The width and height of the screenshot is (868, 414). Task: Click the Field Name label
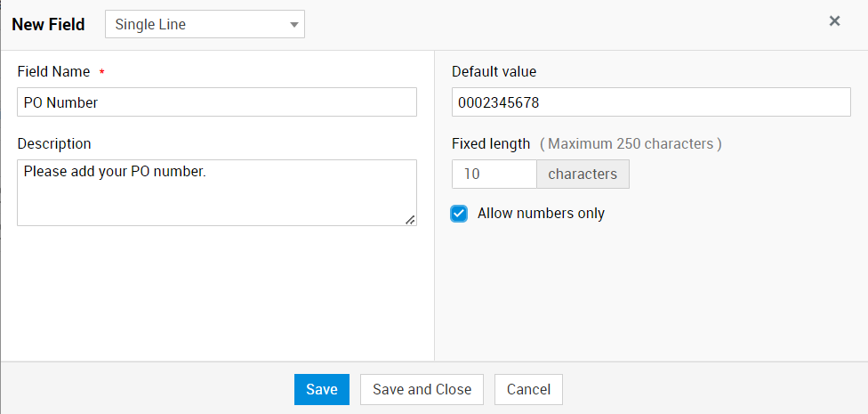53,71
